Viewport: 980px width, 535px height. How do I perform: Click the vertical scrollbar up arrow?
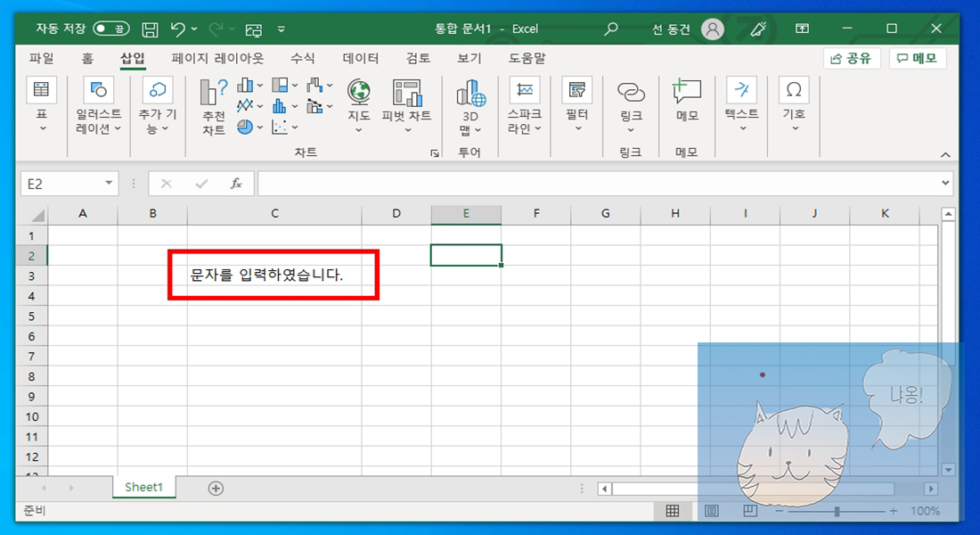(x=948, y=215)
